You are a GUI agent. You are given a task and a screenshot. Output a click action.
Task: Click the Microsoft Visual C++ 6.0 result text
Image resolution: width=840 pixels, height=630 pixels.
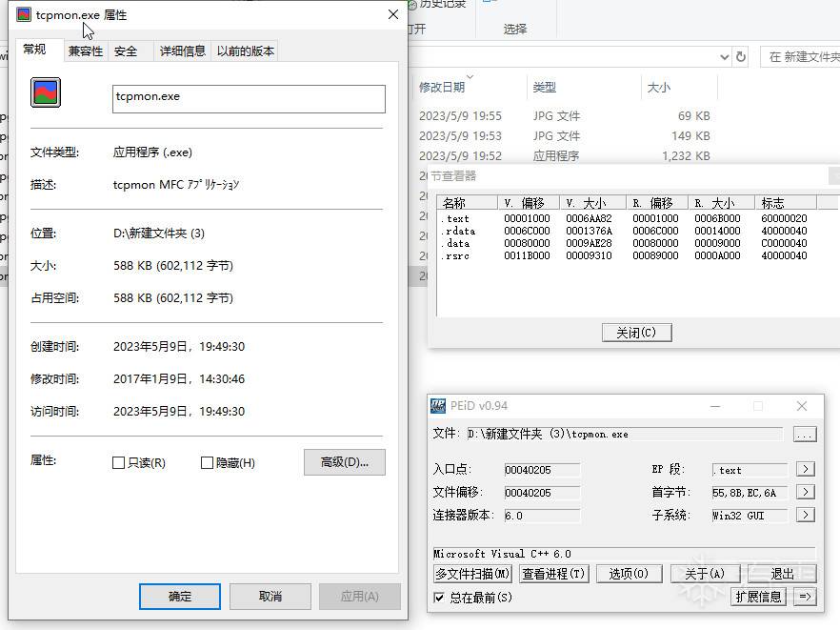click(x=503, y=554)
